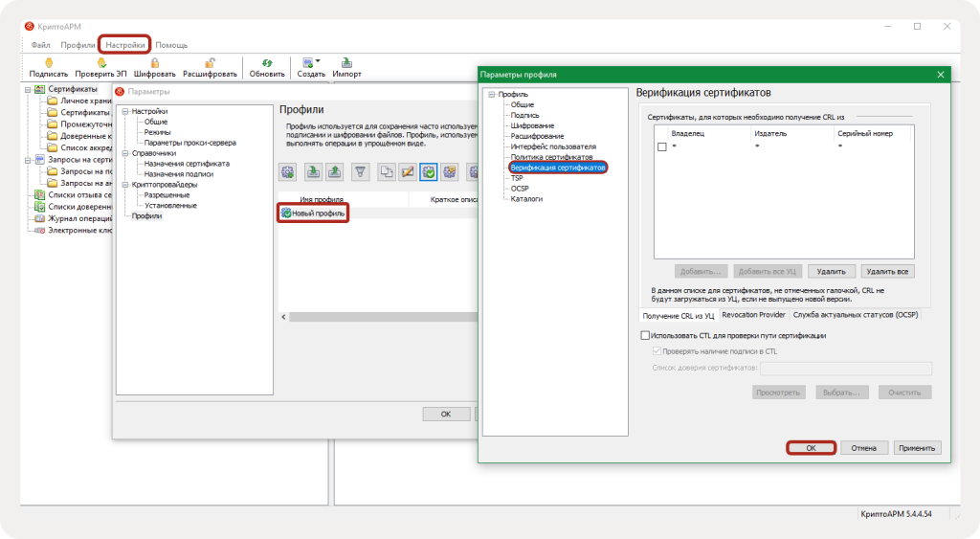Click the Добавить... button
980x539 pixels.
701,271
